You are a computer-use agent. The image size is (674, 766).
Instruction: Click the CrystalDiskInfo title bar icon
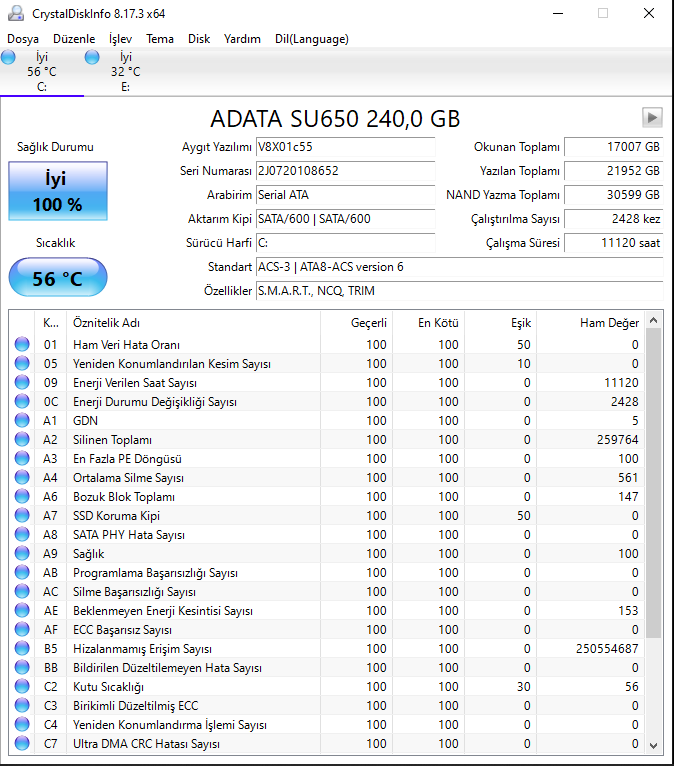(x=16, y=13)
